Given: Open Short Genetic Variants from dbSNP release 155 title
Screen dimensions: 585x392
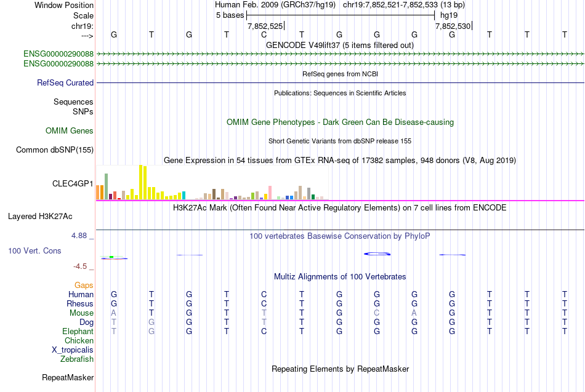Looking at the screenshot, I should (x=340, y=141).
